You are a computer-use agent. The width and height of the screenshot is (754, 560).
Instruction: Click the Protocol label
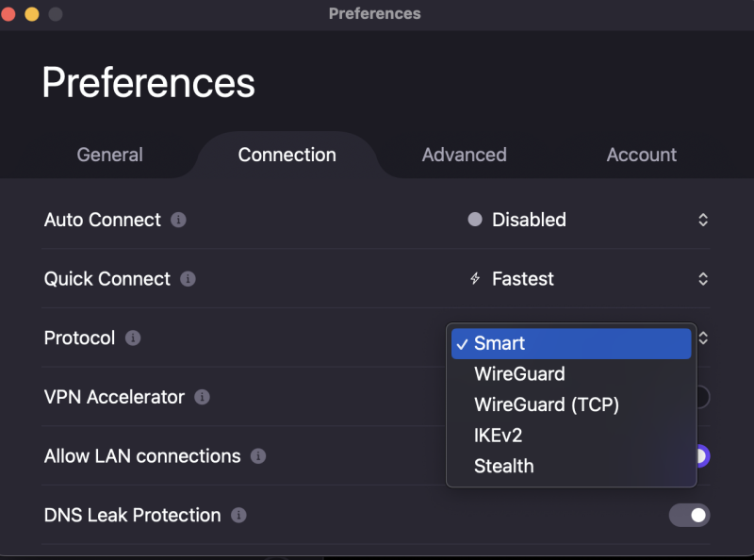tap(79, 338)
